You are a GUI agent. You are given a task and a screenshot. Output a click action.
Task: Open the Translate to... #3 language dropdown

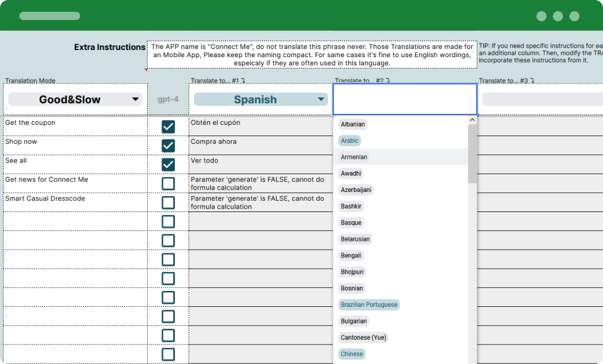click(x=542, y=99)
